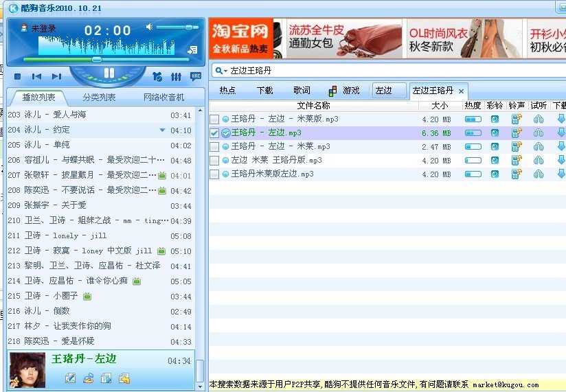The width and height of the screenshot is (566, 392).
Task: Click the 王珞丹 album art thumbnail
Action: (x=27, y=370)
